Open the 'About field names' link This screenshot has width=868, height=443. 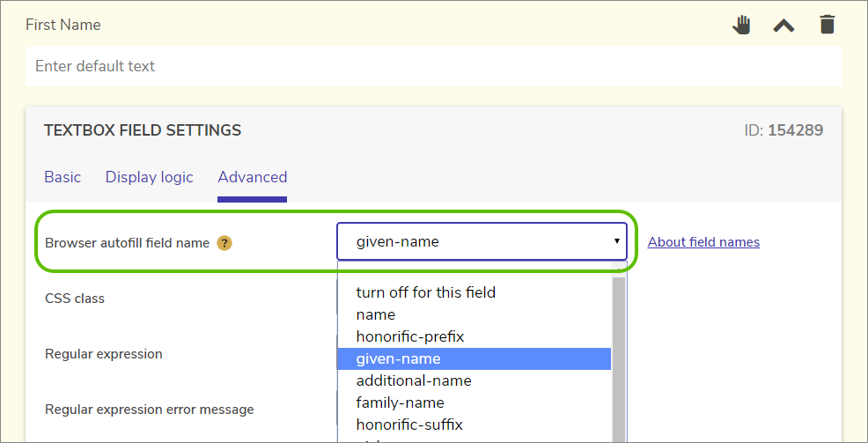click(x=703, y=242)
